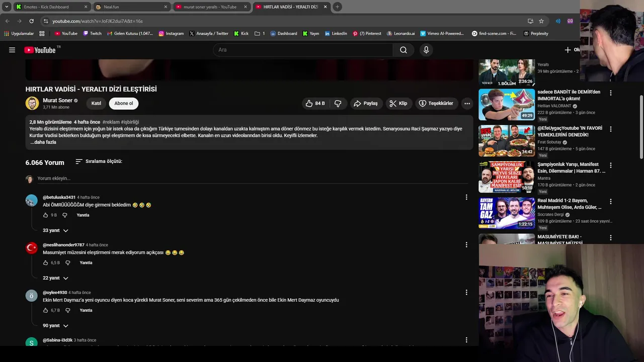Switch to the Neal.fun tab
The width and height of the screenshot is (644, 362).
[x=132, y=7]
